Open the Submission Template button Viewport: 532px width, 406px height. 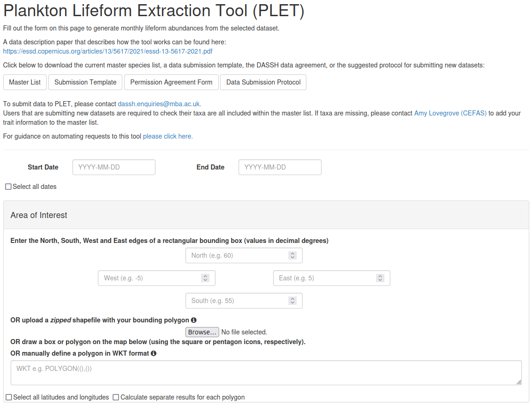point(85,82)
